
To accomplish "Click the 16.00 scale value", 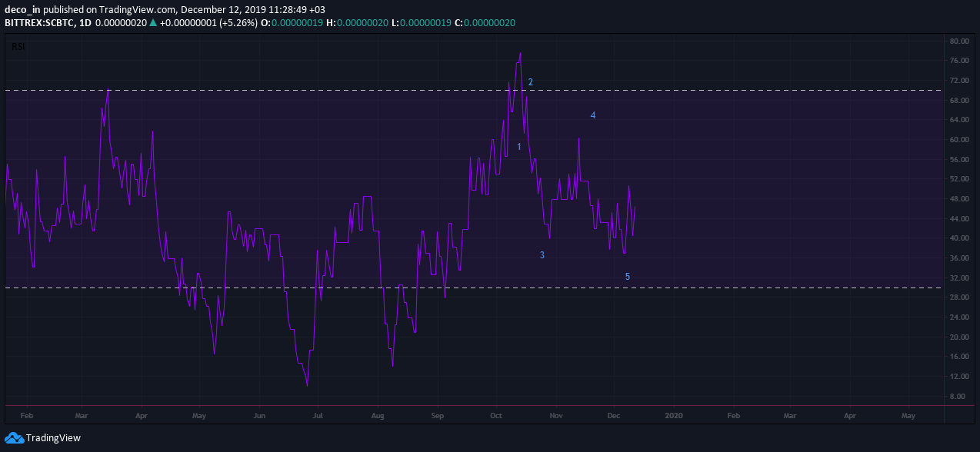I will (x=958, y=357).
